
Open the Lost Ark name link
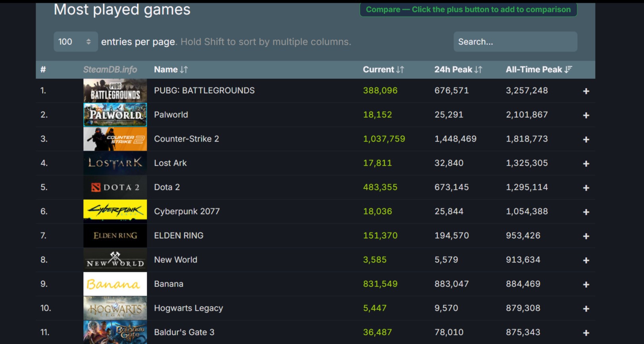170,163
